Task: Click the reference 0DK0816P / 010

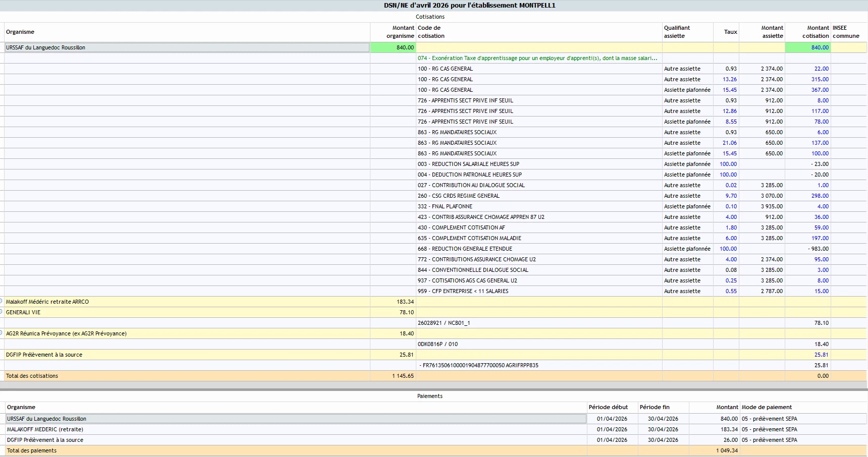Action: [438, 344]
